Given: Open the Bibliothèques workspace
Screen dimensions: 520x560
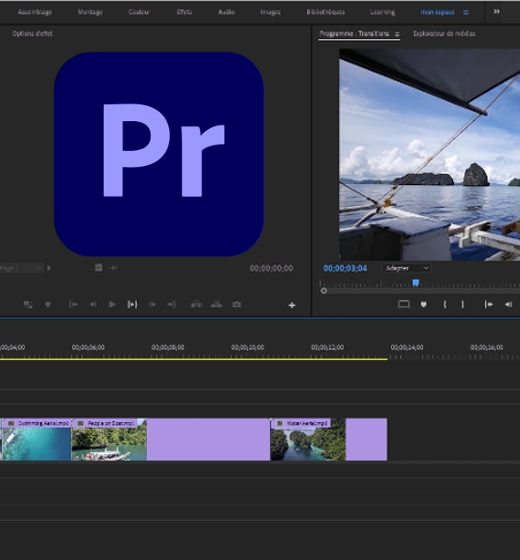Looking at the screenshot, I should point(326,12).
